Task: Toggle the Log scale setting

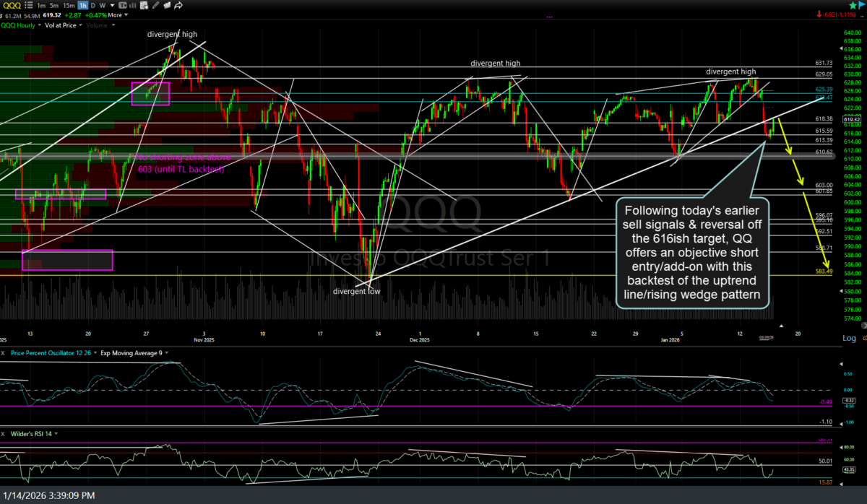Action: tap(849, 338)
